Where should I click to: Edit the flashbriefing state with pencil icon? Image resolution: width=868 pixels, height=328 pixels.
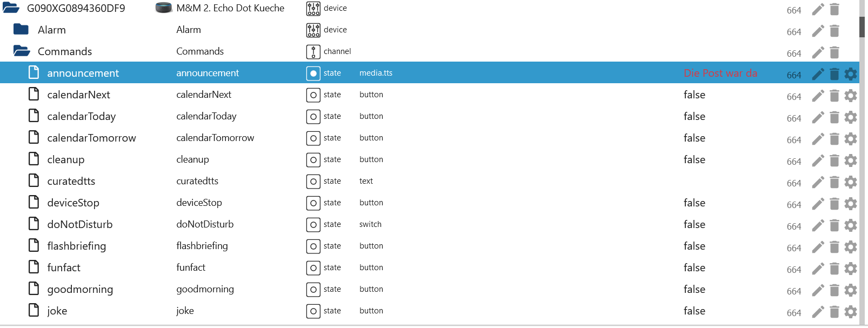[x=818, y=247]
